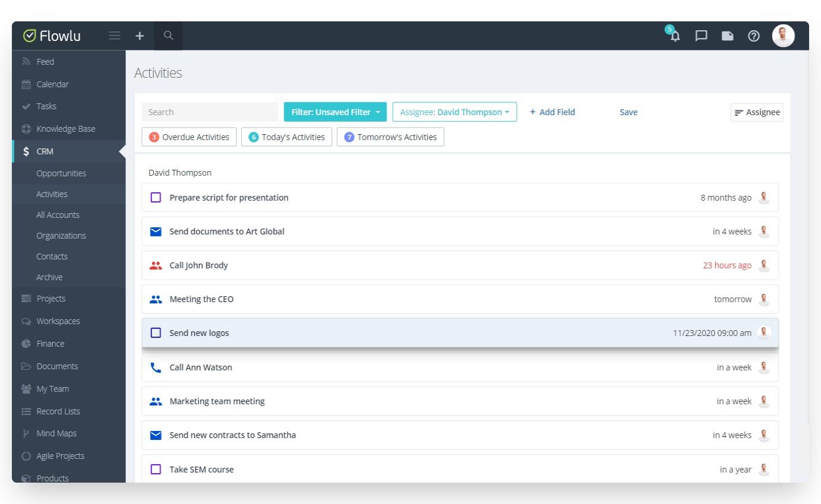Image resolution: width=821 pixels, height=504 pixels.
Task: Click the folder icon in top bar
Action: coord(727,36)
